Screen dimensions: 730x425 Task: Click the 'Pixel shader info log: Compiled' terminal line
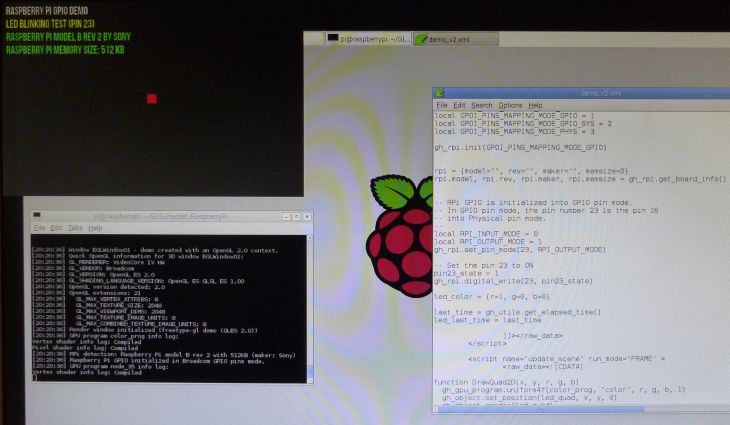click(85, 348)
